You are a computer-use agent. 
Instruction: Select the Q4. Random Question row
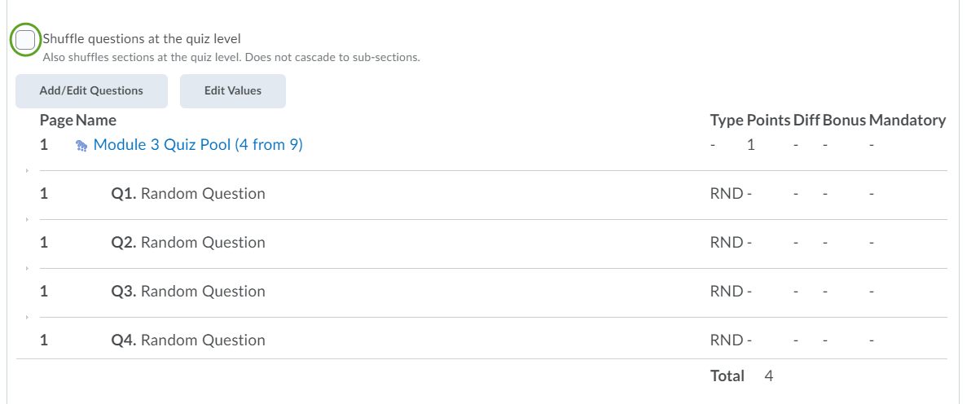point(188,340)
